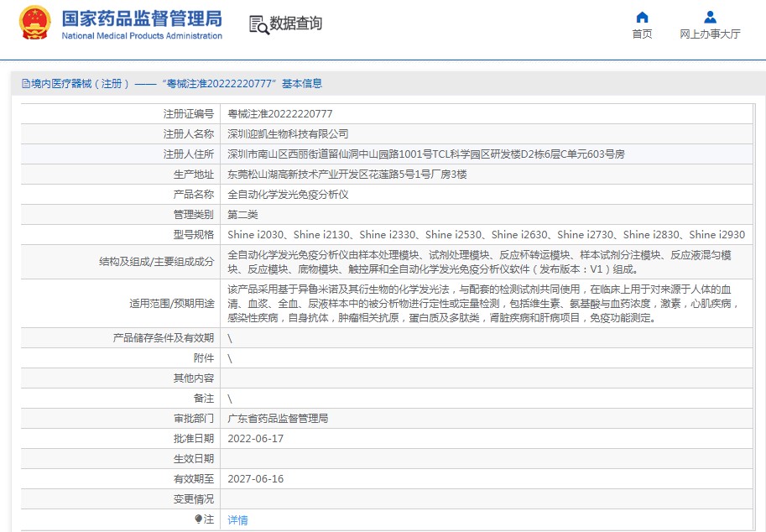Select approval date 2022-06-17
The image size is (766, 532).
pos(256,439)
